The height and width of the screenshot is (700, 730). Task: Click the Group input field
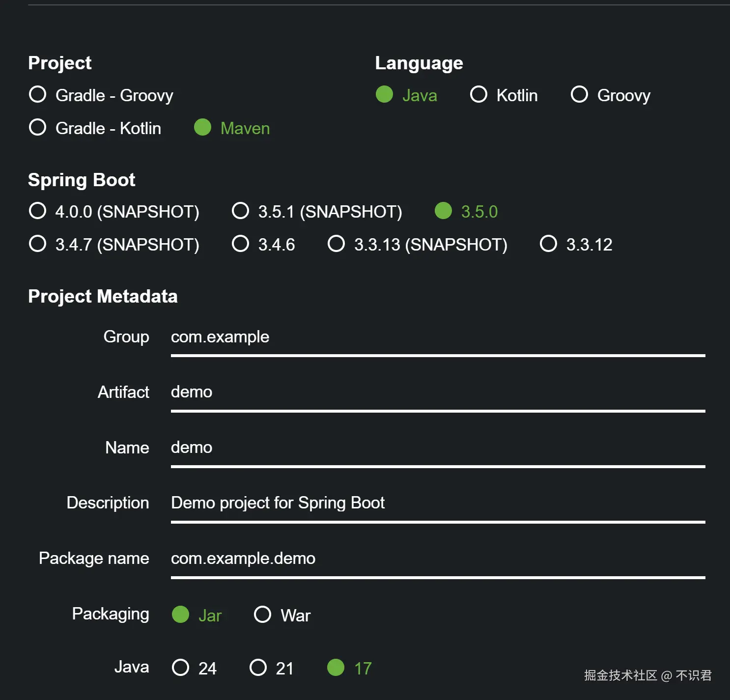pyautogui.click(x=437, y=337)
